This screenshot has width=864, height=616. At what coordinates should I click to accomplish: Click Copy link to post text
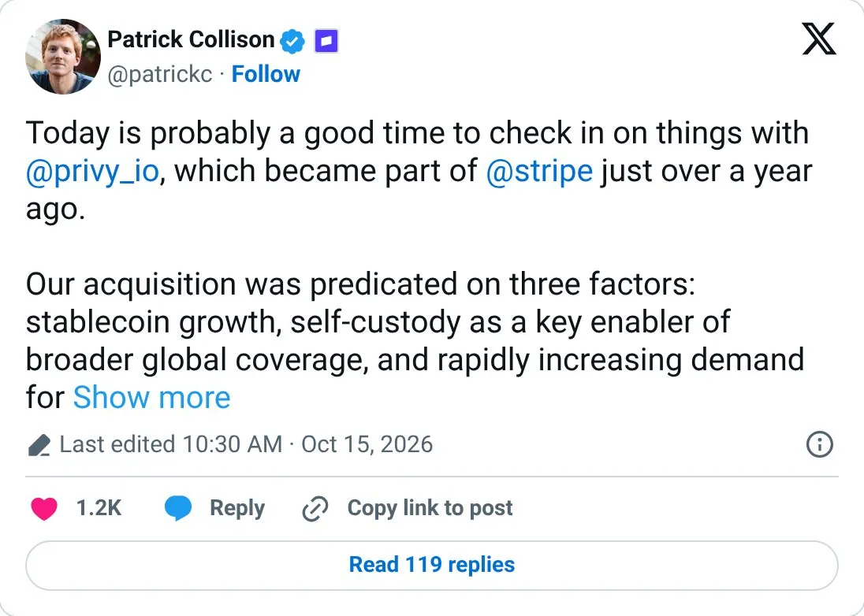tap(430, 508)
